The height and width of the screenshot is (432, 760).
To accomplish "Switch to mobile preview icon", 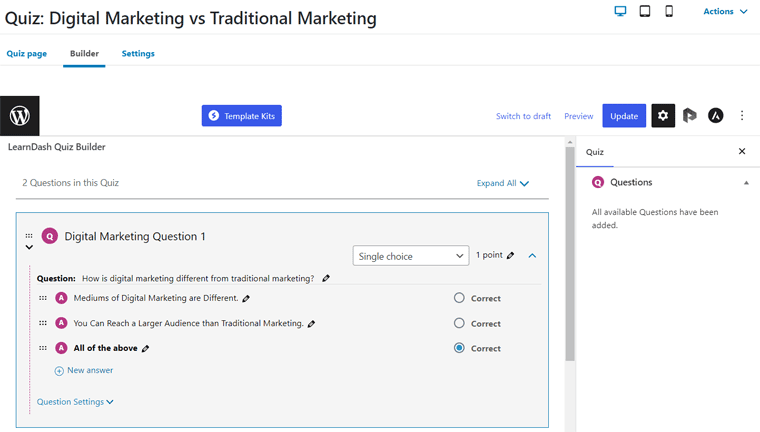I will [669, 12].
